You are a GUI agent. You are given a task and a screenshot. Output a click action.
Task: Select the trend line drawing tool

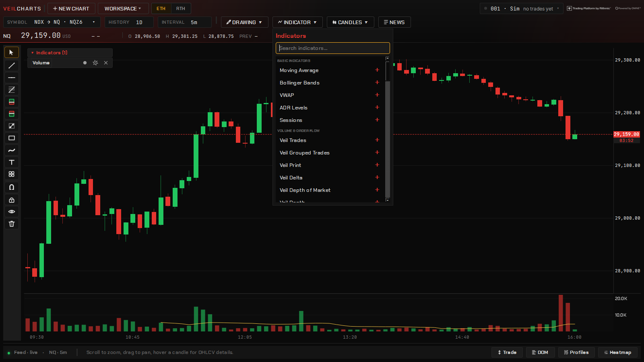(x=12, y=65)
